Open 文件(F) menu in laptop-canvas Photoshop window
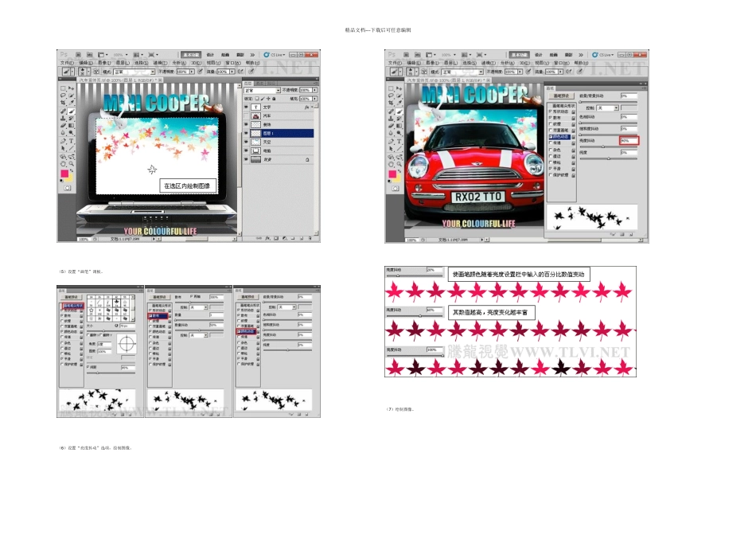Screen dimensions: 756x535 tap(67, 63)
